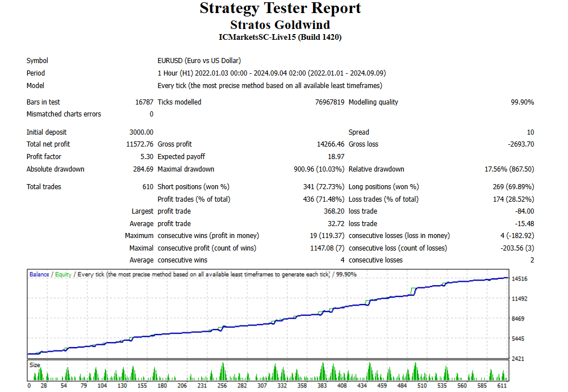Select the 'Stratos Goldwind' heading
This screenshot has width=568, height=392.
(x=280, y=24)
